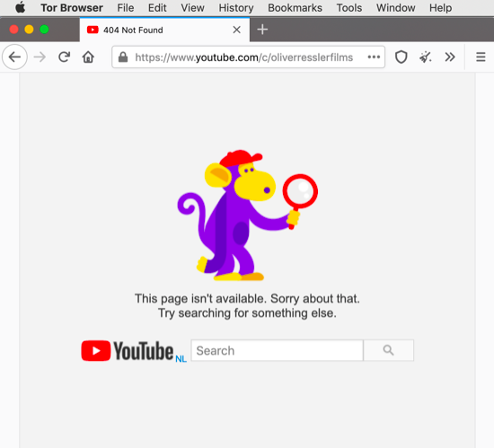Open the page actions three-dot menu
494x448 pixels.
click(374, 57)
